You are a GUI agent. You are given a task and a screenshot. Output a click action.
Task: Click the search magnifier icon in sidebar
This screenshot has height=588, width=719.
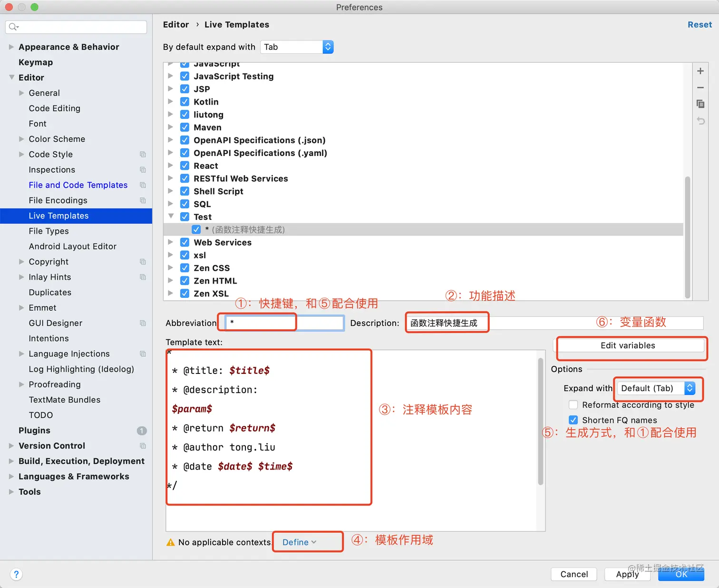[x=13, y=27]
